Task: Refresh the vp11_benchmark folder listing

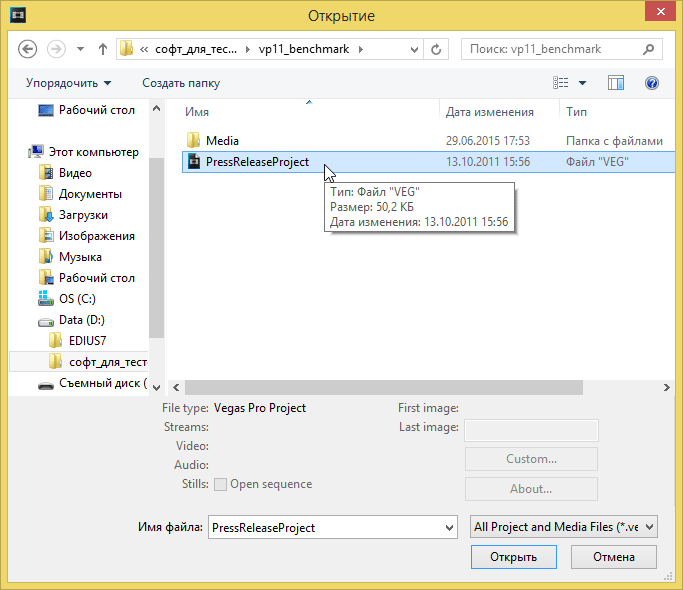Action: 436,48
